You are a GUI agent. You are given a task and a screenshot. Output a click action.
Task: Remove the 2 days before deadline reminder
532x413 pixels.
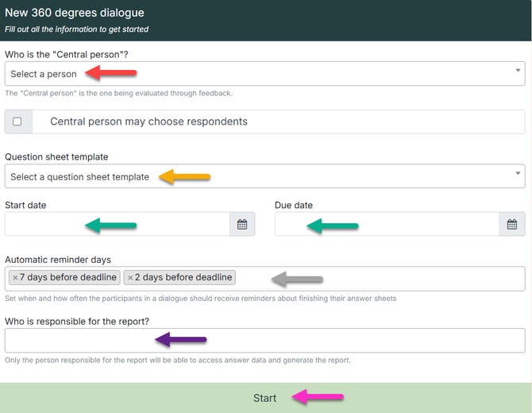click(130, 278)
